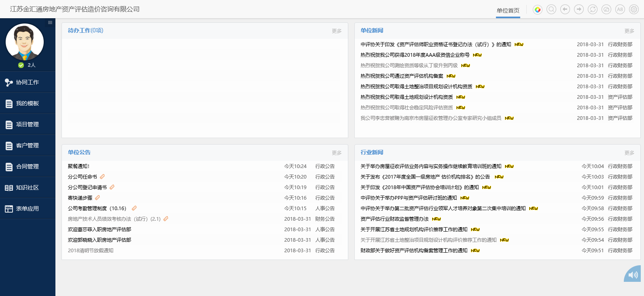
Task: Open the 资产评估行业财政监督管理办法 news link
Action: pos(394,219)
